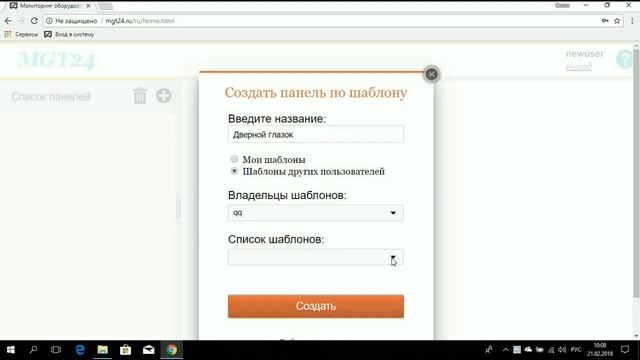
Task: Open File Explorer from the taskbar
Action: pos(102,350)
